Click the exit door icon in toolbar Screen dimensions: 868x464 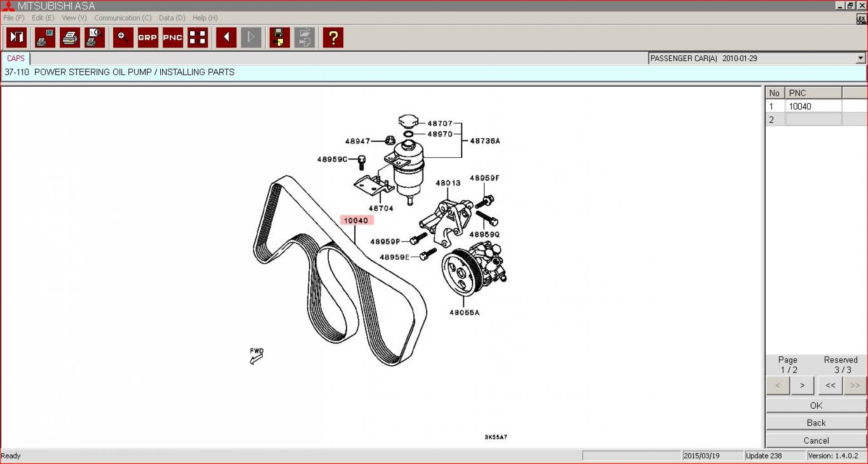(17, 38)
